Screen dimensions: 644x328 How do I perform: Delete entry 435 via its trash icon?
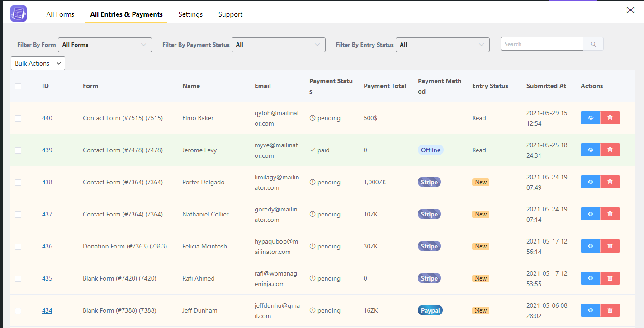click(x=610, y=278)
